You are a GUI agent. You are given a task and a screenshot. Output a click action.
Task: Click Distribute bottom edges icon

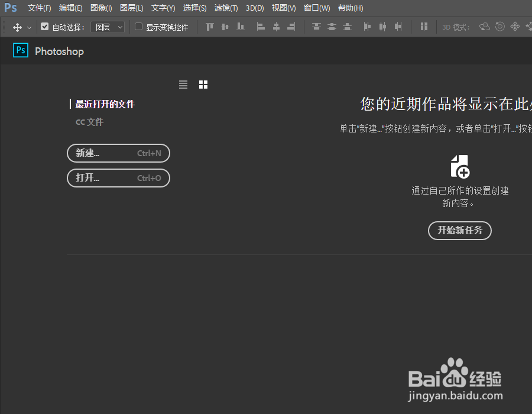(347, 27)
